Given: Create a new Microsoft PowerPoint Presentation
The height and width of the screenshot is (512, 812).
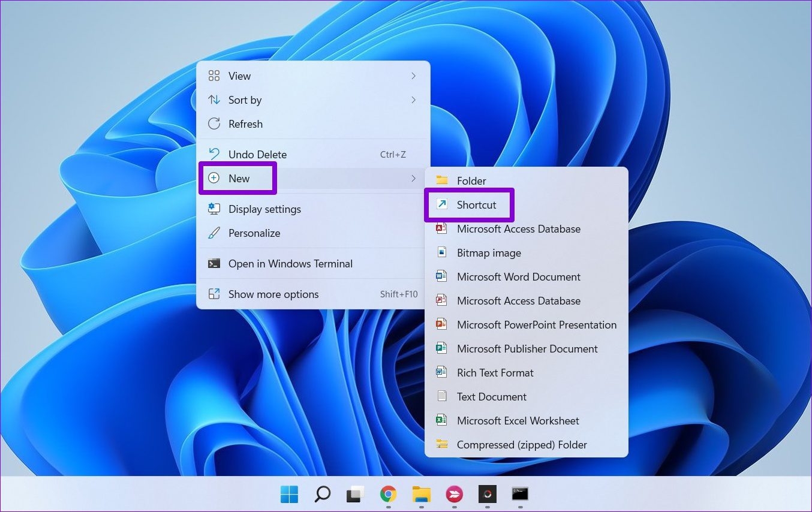Looking at the screenshot, I should [537, 324].
